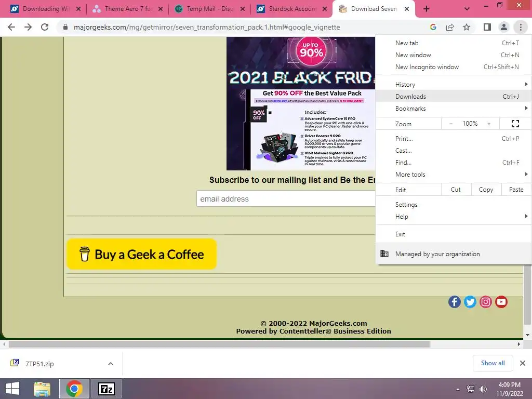
Task: Select Cast... menu item
Action: (x=454, y=150)
